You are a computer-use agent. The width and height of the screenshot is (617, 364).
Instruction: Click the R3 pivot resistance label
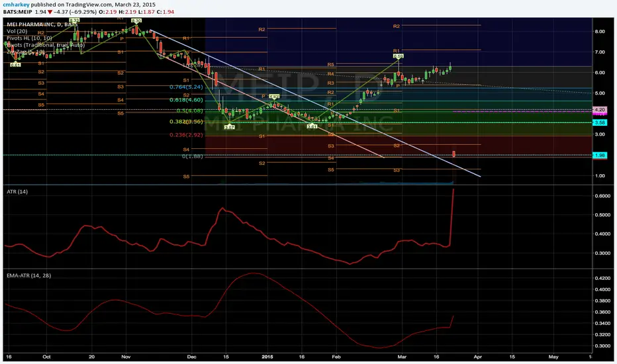click(x=330, y=83)
